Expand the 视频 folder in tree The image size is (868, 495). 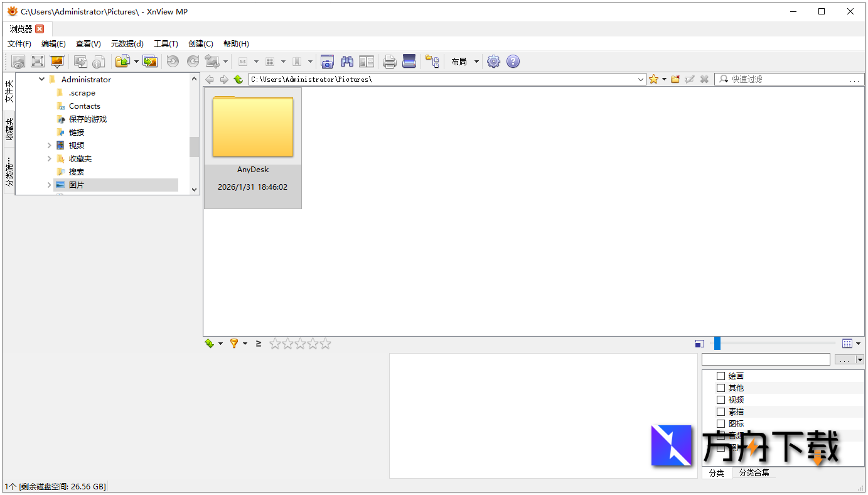[x=49, y=145]
